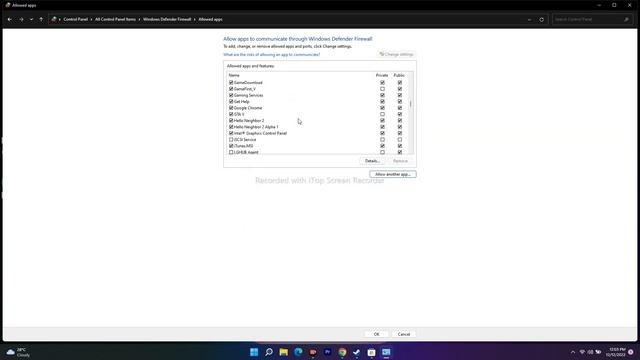Open the Windows Start menu

point(254,352)
